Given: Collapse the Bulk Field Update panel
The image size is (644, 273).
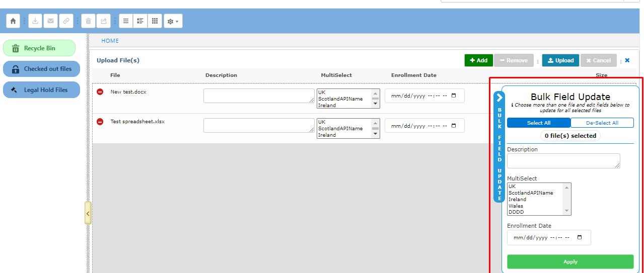Looking at the screenshot, I should [499, 98].
